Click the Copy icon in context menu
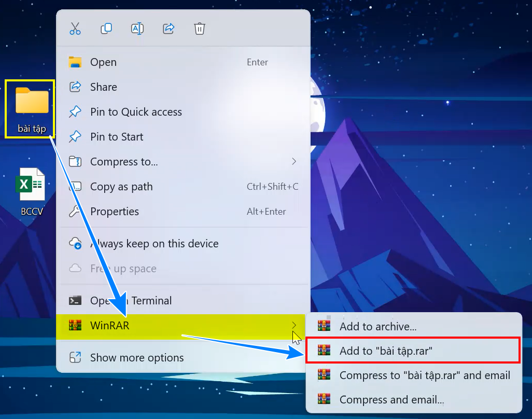The image size is (532, 419). coord(106,29)
